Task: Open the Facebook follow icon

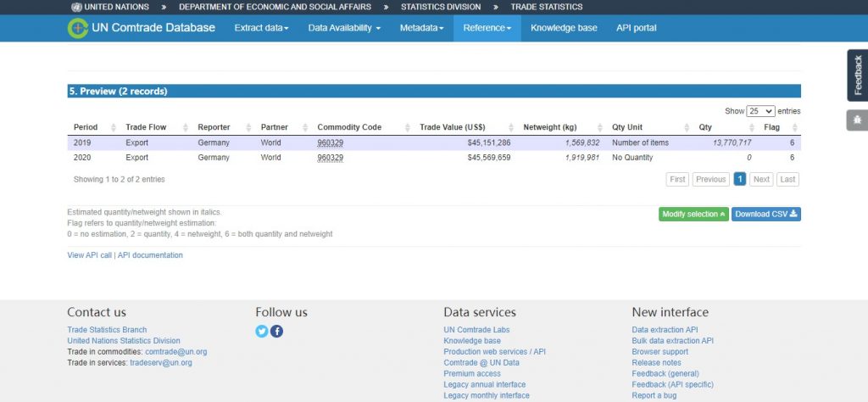Action: click(x=277, y=331)
